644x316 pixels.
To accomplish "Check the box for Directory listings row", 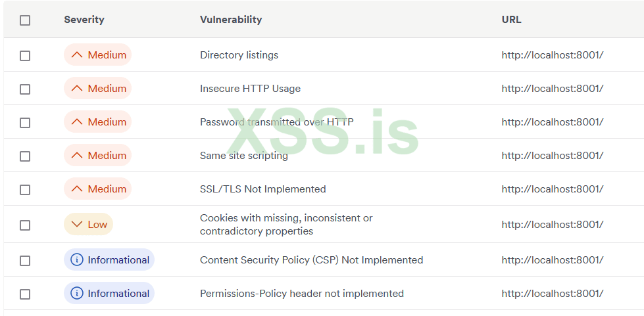I will pyautogui.click(x=25, y=56).
